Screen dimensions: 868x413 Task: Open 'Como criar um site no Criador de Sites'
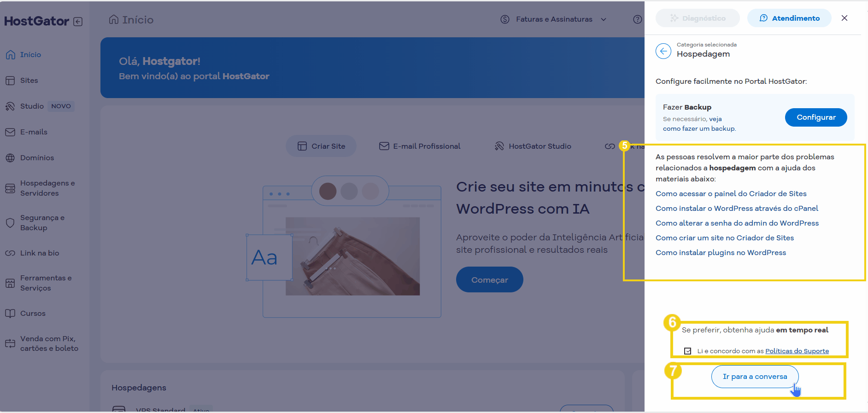click(725, 238)
